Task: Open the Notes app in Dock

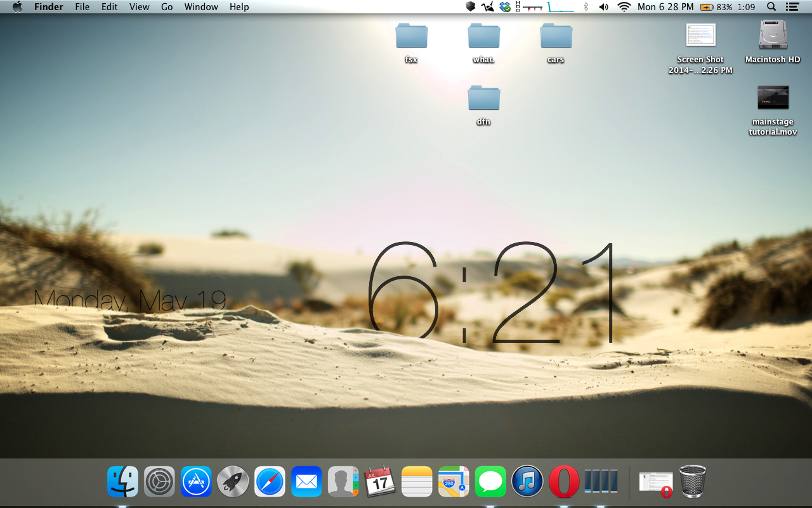Action: [x=417, y=481]
